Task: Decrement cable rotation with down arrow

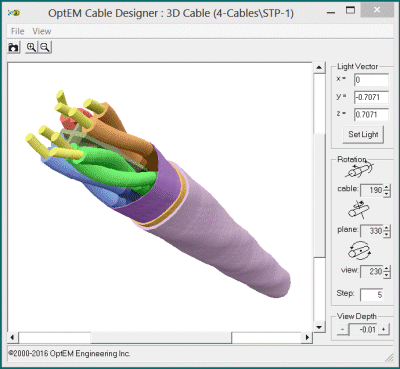Action: coord(387,194)
